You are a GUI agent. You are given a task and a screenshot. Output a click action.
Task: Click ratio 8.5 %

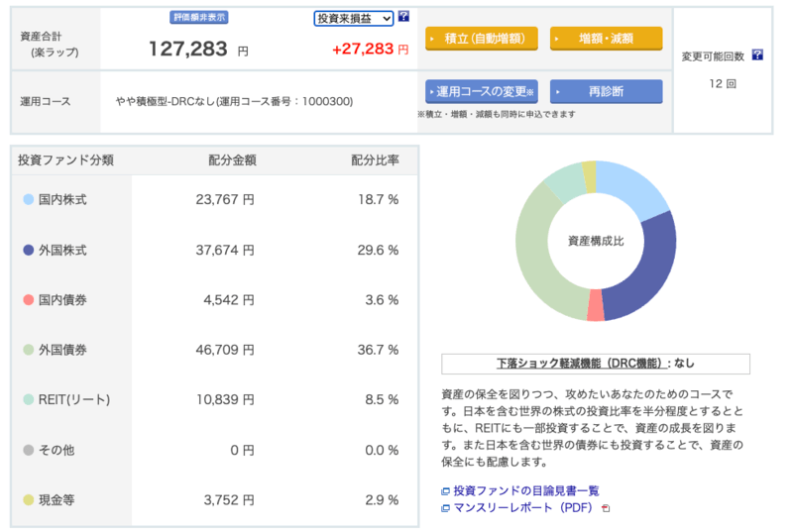point(382,399)
